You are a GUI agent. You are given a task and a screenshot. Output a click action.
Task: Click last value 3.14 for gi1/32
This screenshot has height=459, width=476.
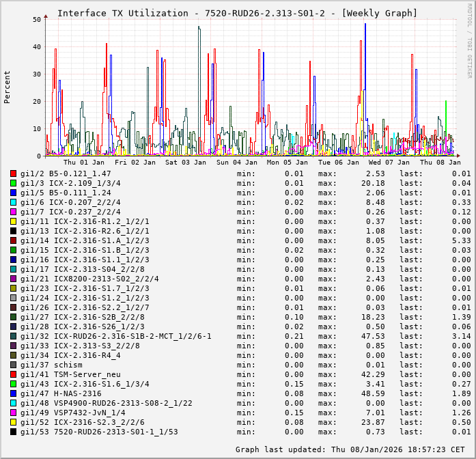click(x=461, y=336)
